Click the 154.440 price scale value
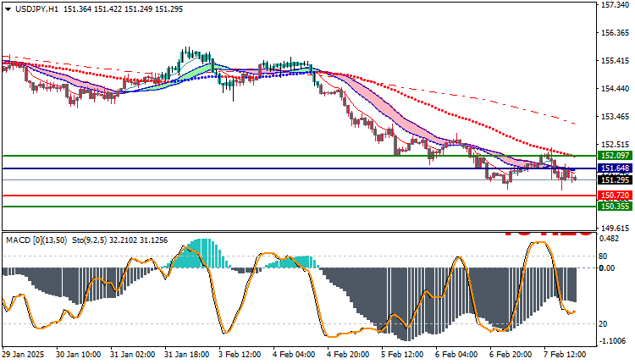Viewport: 635px width, 364px height. 616,89
